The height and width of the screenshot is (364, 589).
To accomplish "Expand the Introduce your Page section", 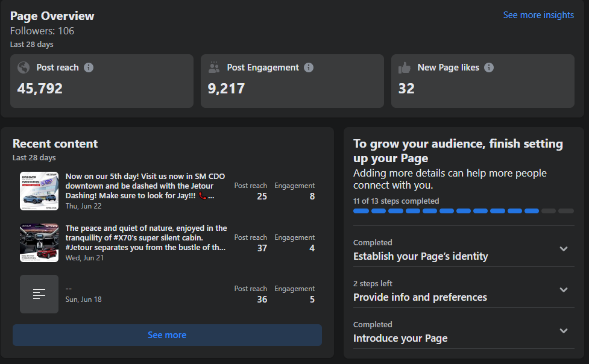I will [564, 331].
